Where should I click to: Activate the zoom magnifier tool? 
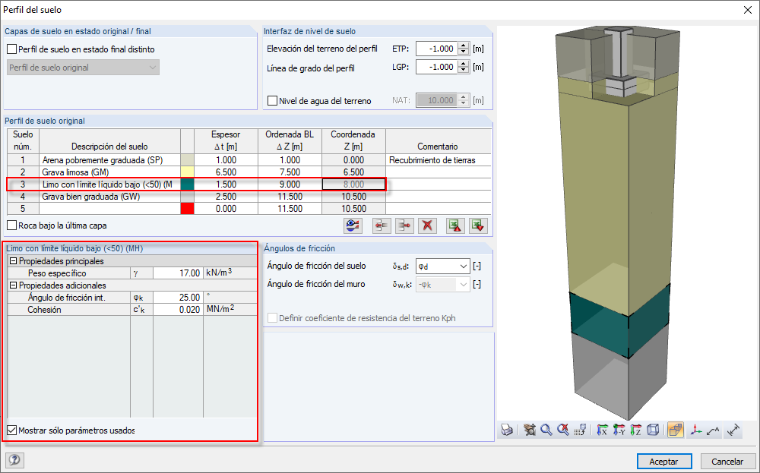(x=546, y=430)
